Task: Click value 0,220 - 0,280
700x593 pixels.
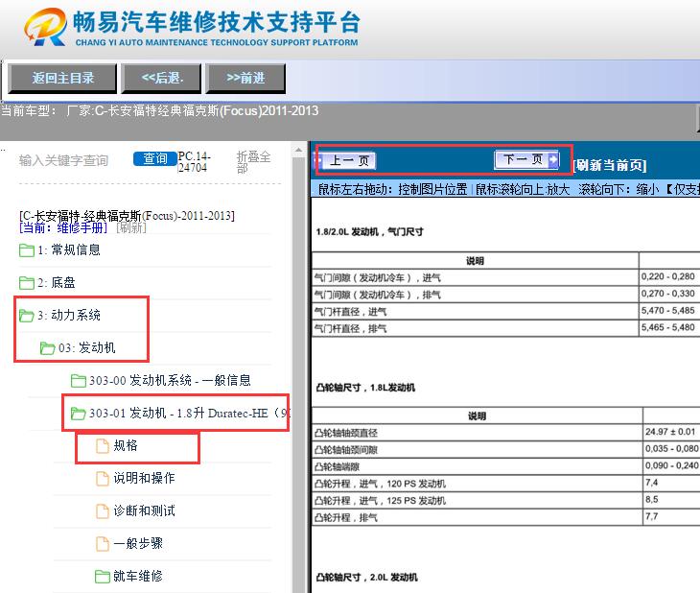Action: [x=667, y=276]
